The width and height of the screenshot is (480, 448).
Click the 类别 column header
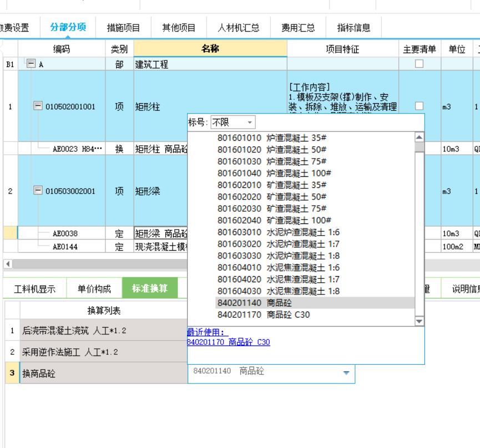(x=119, y=49)
